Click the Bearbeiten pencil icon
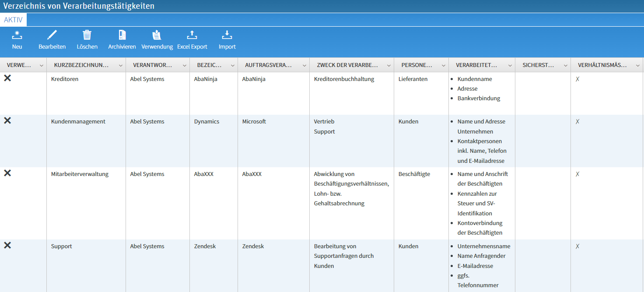The height and width of the screenshot is (292, 644). [x=52, y=35]
